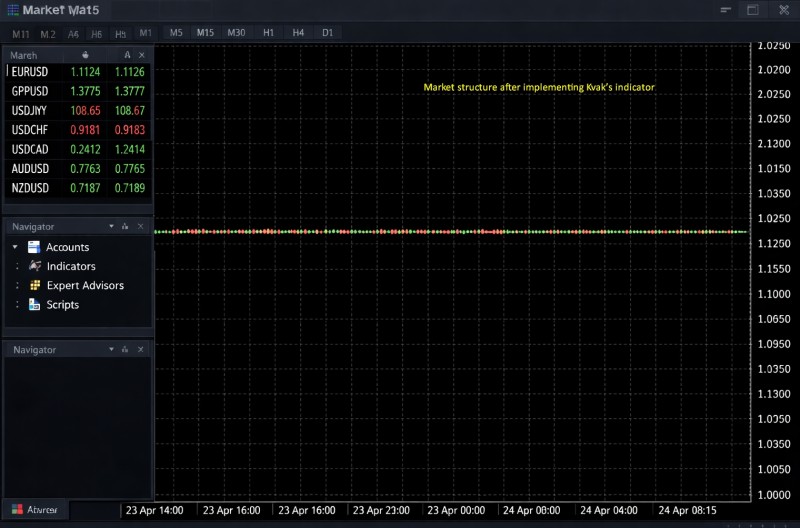
Task: Collapse the Accounts tree node arrow
Action: point(15,247)
